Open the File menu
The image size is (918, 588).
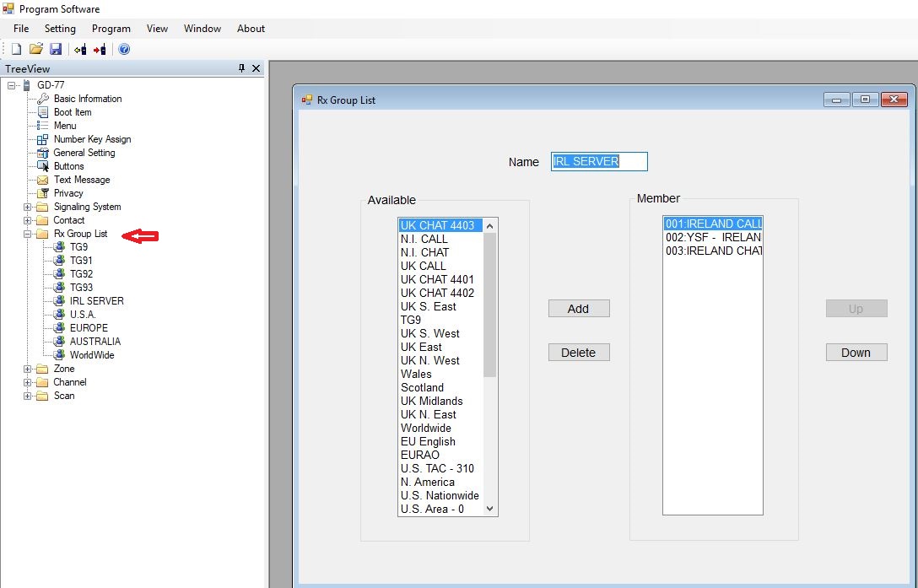click(21, 28)
